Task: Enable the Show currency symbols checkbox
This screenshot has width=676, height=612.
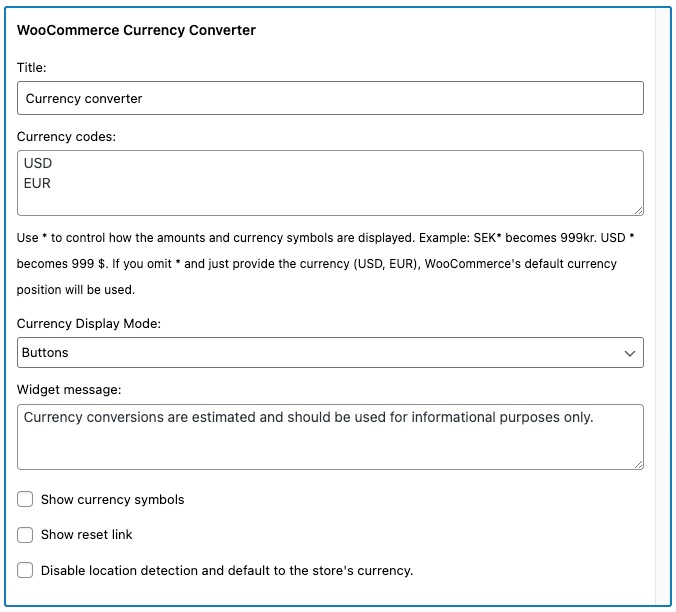Action: point(25,499)
